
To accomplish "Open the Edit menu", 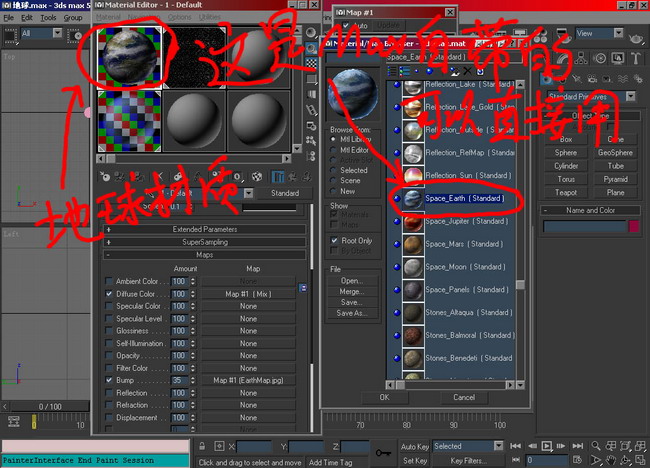I will [27, 18].
